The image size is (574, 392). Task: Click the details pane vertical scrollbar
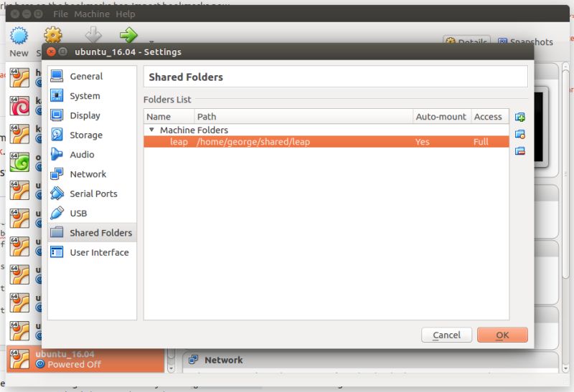[x=565, y=176]
